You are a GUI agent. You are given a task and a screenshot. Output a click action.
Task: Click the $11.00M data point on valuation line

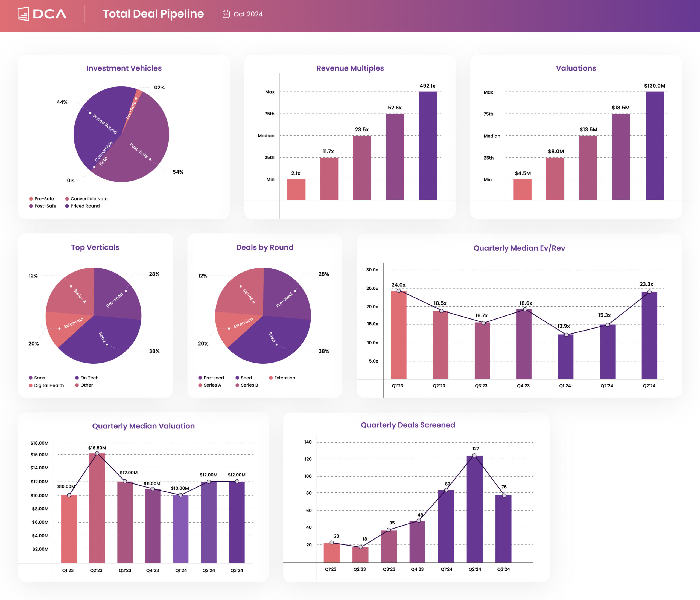click(153, 489)
